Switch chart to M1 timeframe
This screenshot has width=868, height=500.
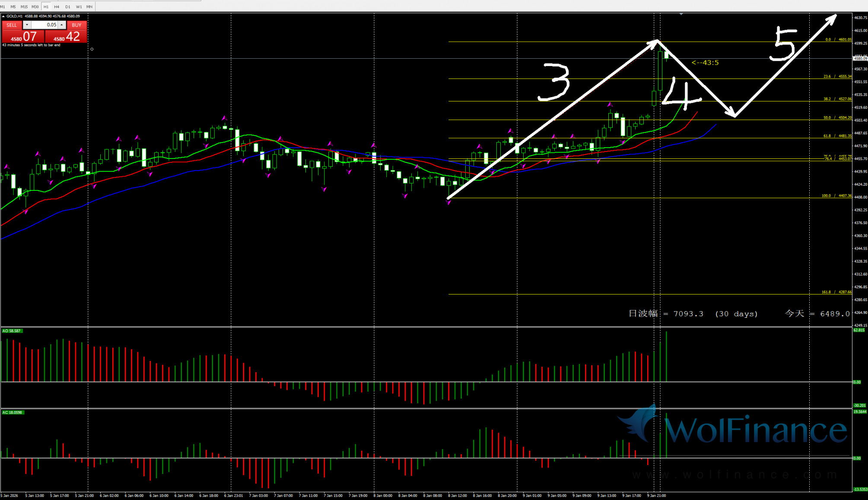[3, 7]
